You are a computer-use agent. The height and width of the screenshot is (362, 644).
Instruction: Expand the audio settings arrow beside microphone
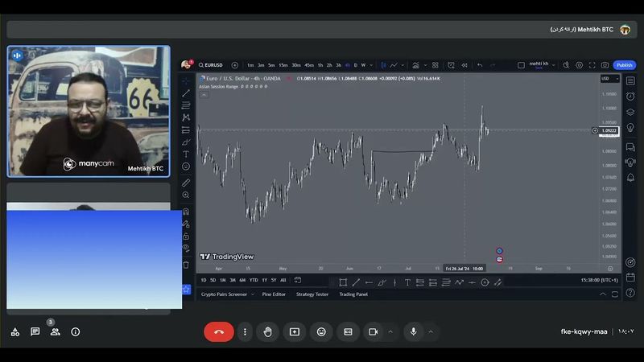431,331
